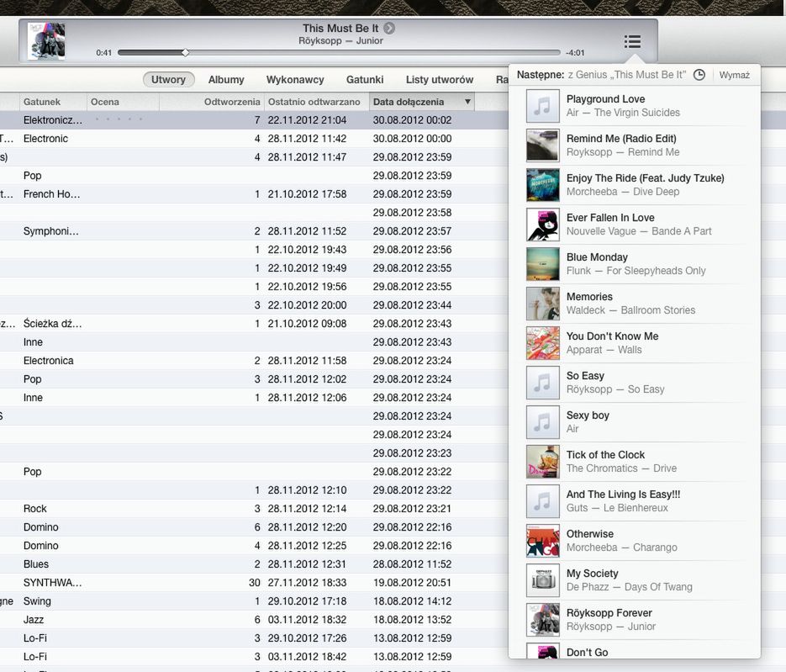
Task: Select Ever Fallen In Love track
Action: point(636,225)
